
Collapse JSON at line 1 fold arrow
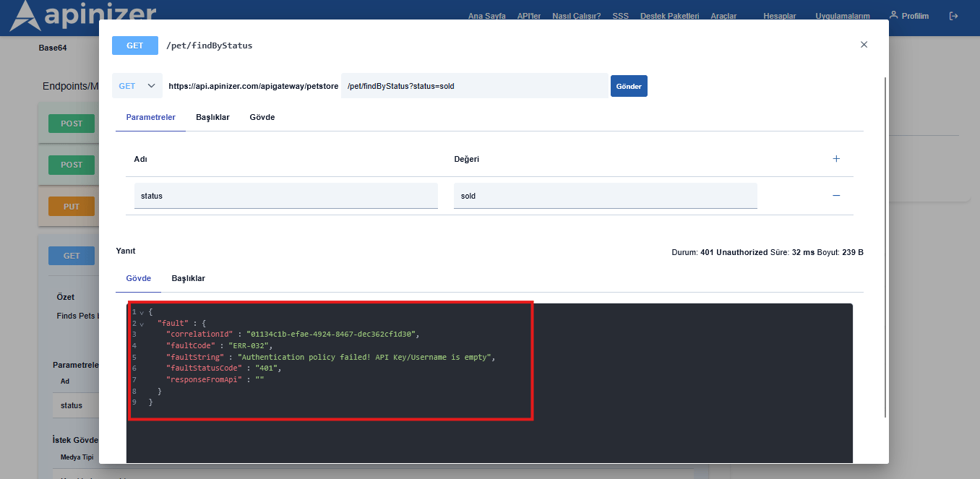(x=142, y=312)
